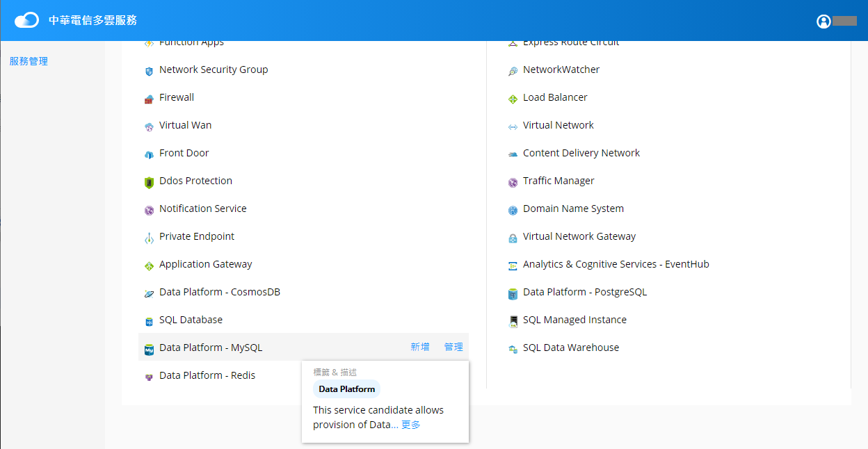Select Data Platform - MySQL text
This screenshot has height=449, width=868.
[211, 348]
